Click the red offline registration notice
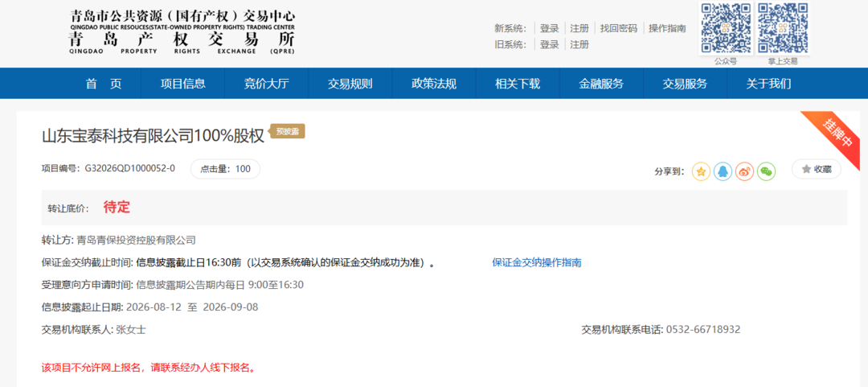This screenshot has height=387, width=868. [x=149, y=368]
